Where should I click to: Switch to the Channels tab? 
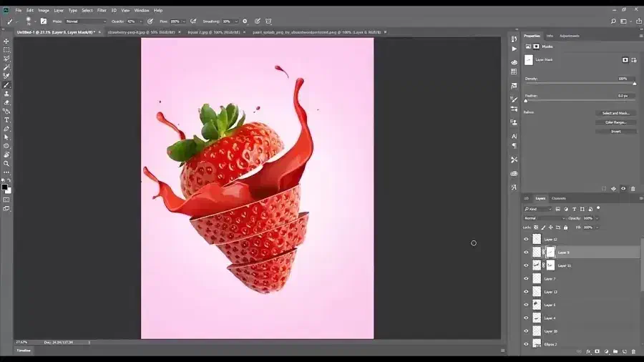point(558,198)
